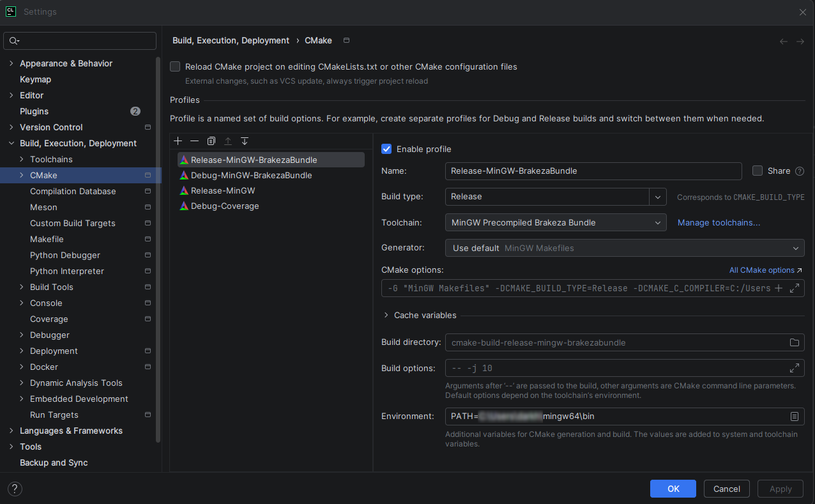Move selected profile down with arrow icon

(245, 141)
